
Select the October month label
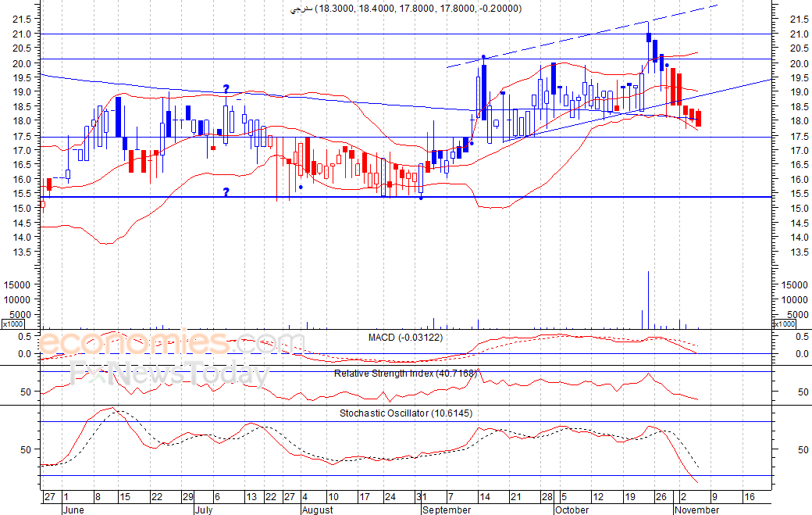[572, 510]
